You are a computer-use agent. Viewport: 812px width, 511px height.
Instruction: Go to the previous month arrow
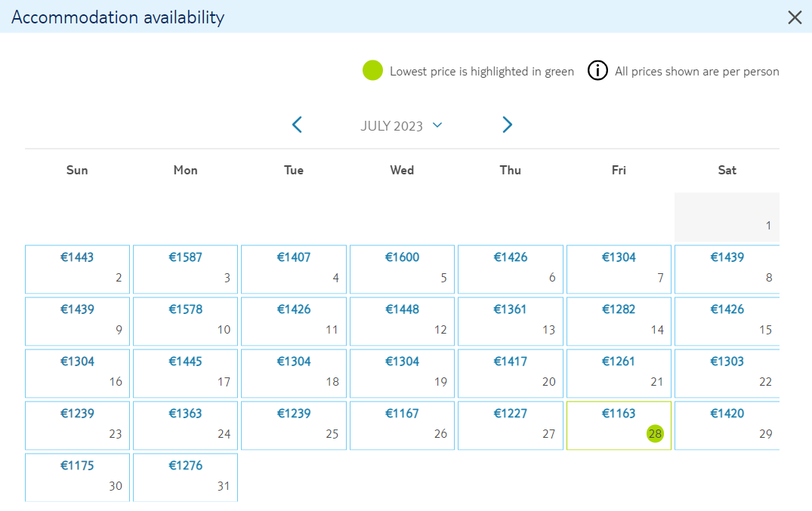coord(297,125)
